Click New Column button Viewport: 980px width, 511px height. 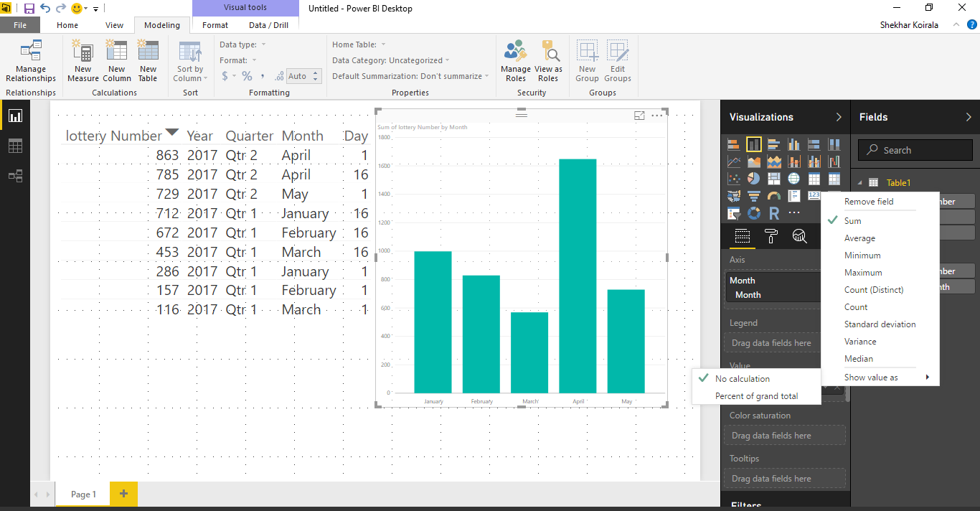(116, 61)
